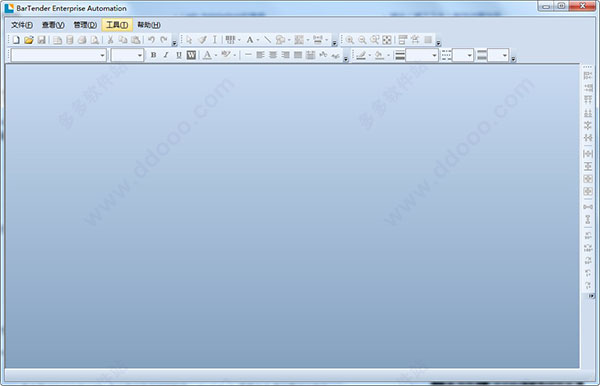This screenshot has width=600, height=386.
Task: Click the Cut scissors icon
Action: point(110,40)
